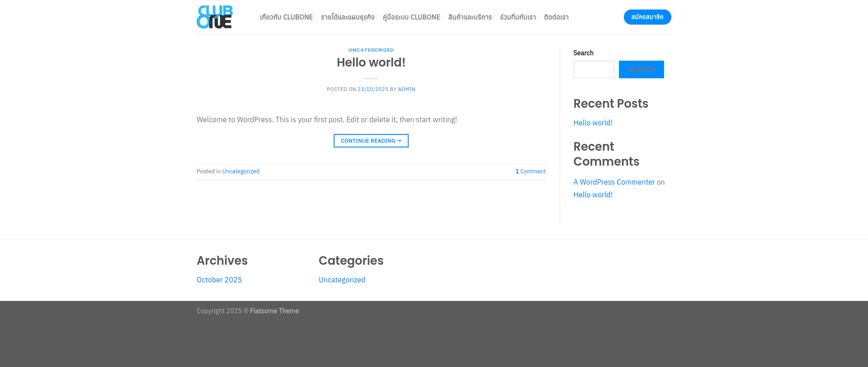Open Uncategorized link after Posted in
This screenshot has width=868, height=367.
(241, 172)
